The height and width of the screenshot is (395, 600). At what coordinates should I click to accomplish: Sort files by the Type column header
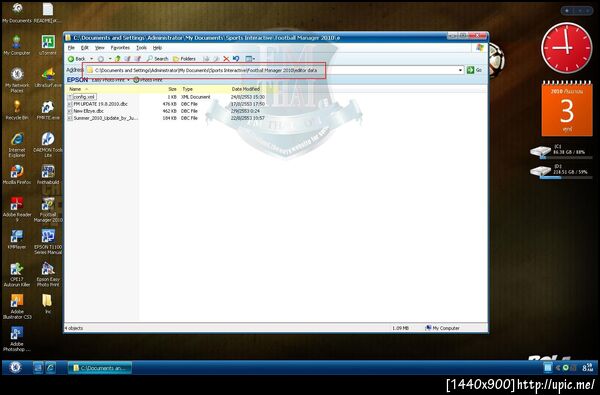204,89
